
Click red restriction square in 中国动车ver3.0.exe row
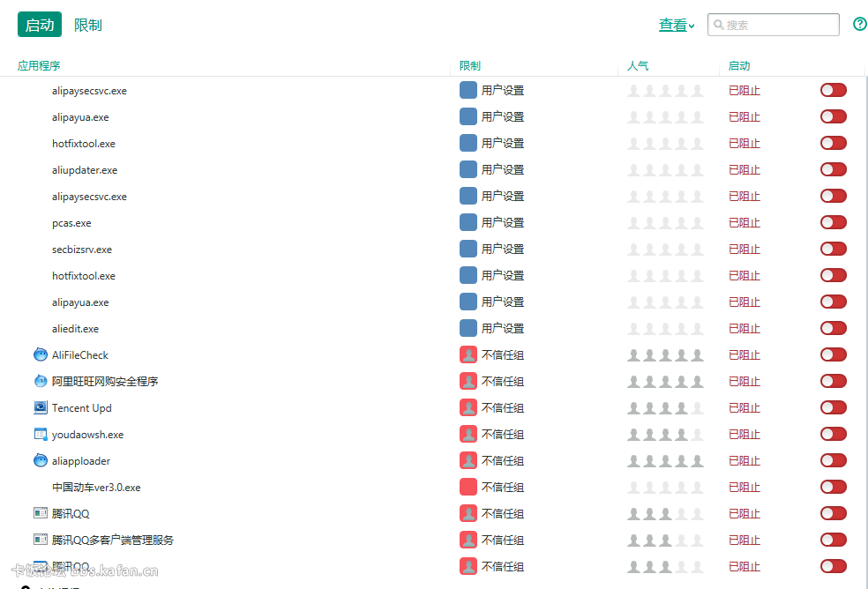tap(468, 487)
